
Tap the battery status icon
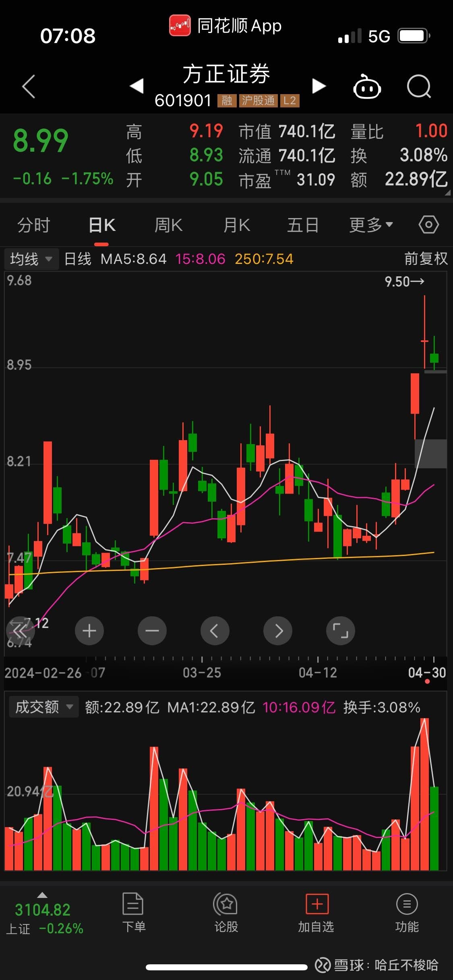point(414,36)
